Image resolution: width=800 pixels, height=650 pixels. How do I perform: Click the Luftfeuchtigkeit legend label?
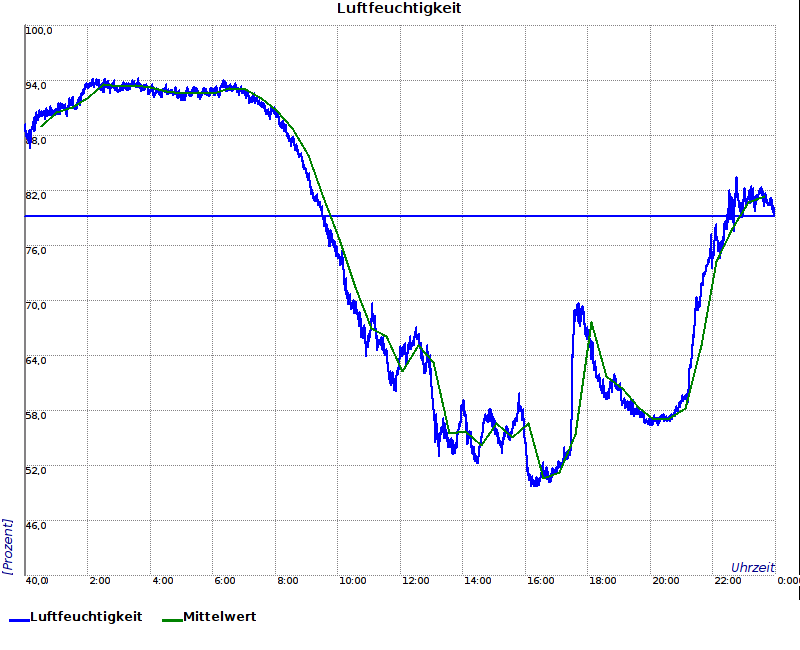point(86,617)
